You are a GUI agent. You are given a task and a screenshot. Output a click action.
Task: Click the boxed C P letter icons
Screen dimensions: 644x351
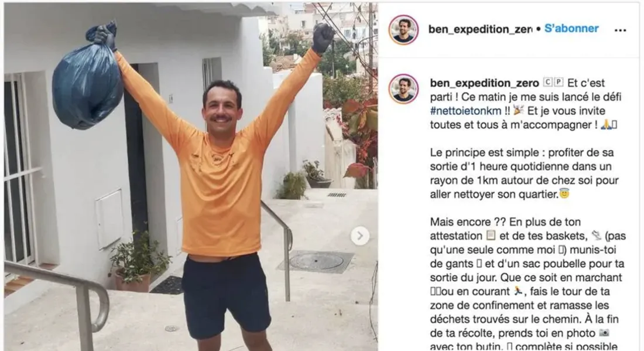pos(553,82)
